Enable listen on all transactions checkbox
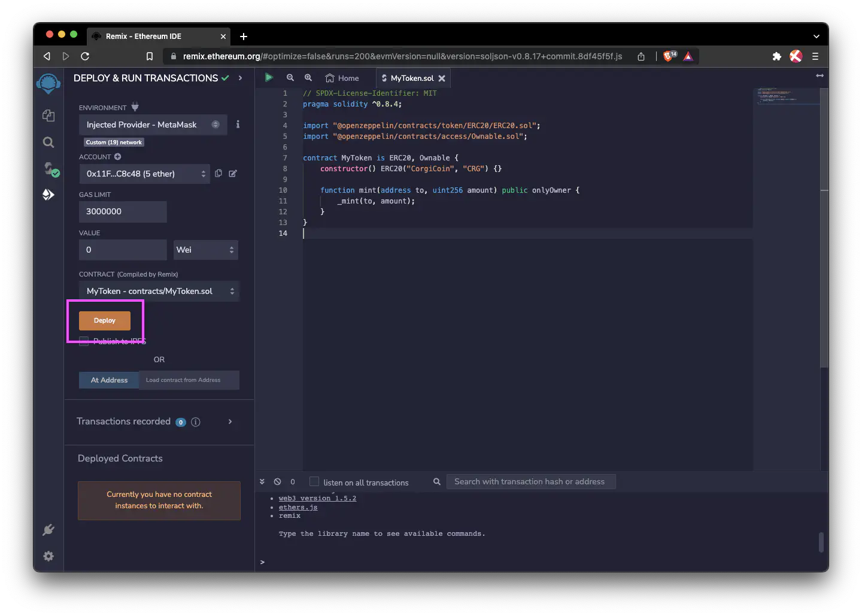862x616 pixels. tap(314, 481)
